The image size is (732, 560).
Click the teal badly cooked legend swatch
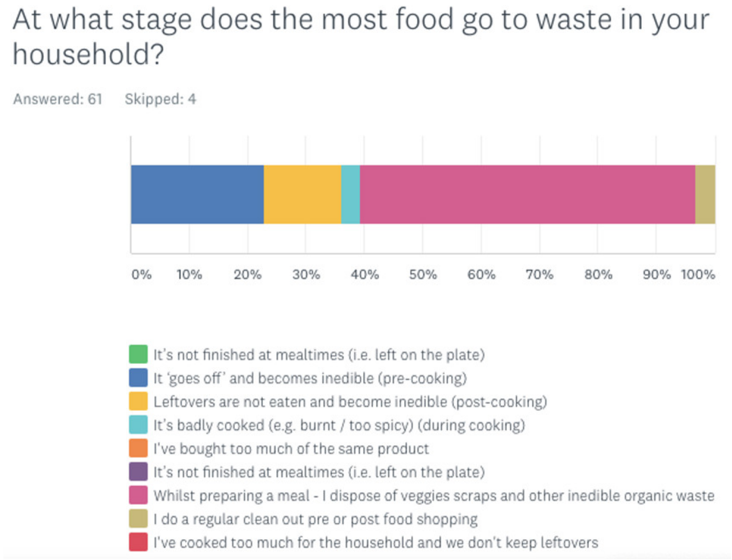coord(138,425)
